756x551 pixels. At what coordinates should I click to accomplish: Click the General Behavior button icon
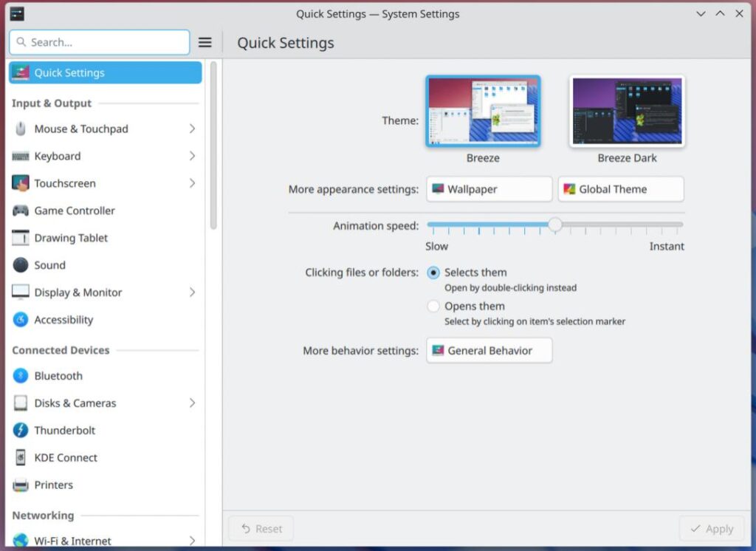438,350
